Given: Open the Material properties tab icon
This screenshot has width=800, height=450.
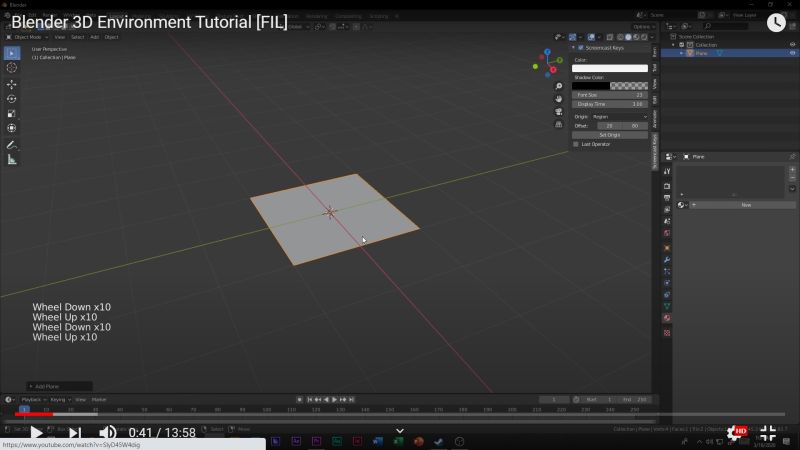Looking at the screenshot, I should [x=667, y=318].
